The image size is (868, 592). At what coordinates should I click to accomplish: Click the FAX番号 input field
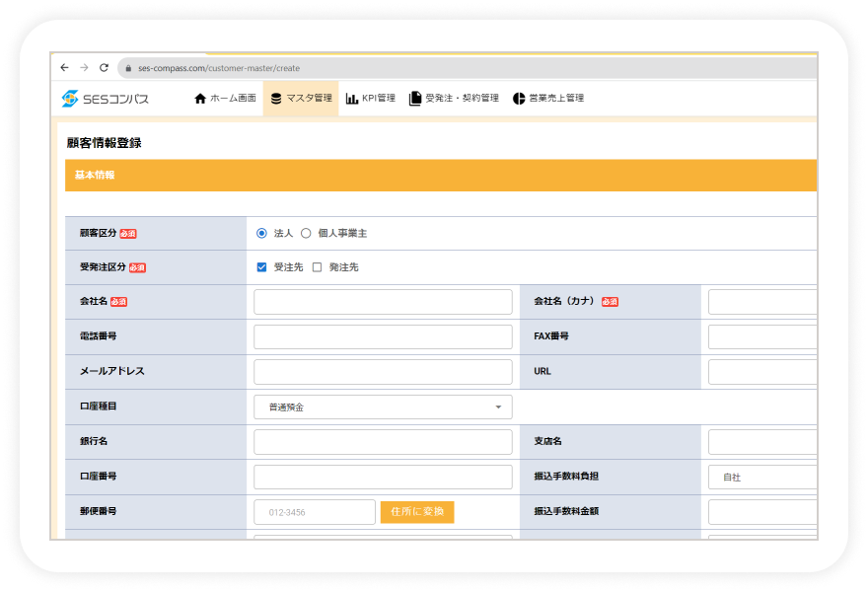(x=762, y=336)
